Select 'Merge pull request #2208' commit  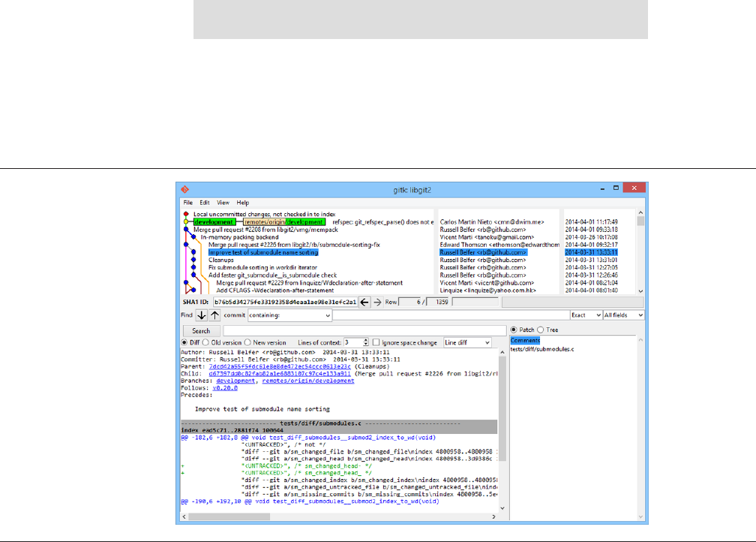point(265,230)
